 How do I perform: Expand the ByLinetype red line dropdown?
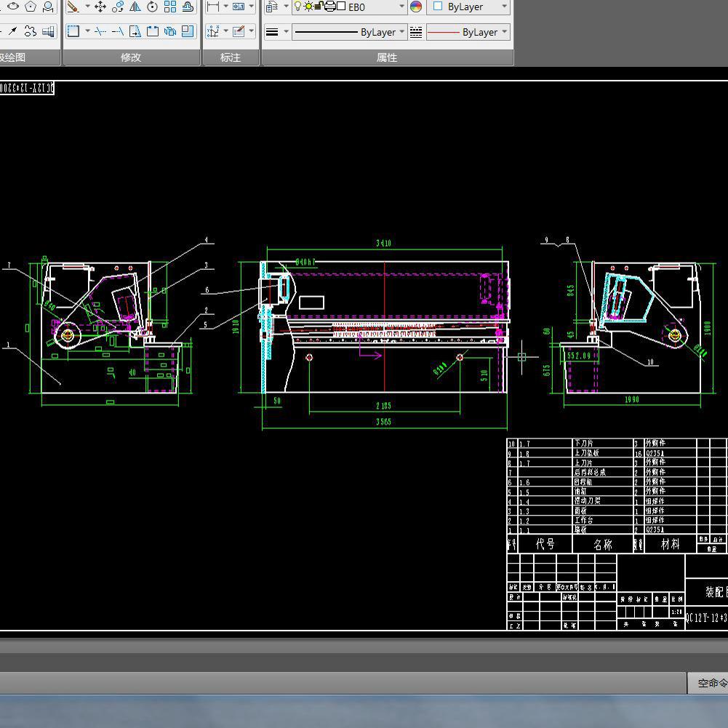pos(505,32)
